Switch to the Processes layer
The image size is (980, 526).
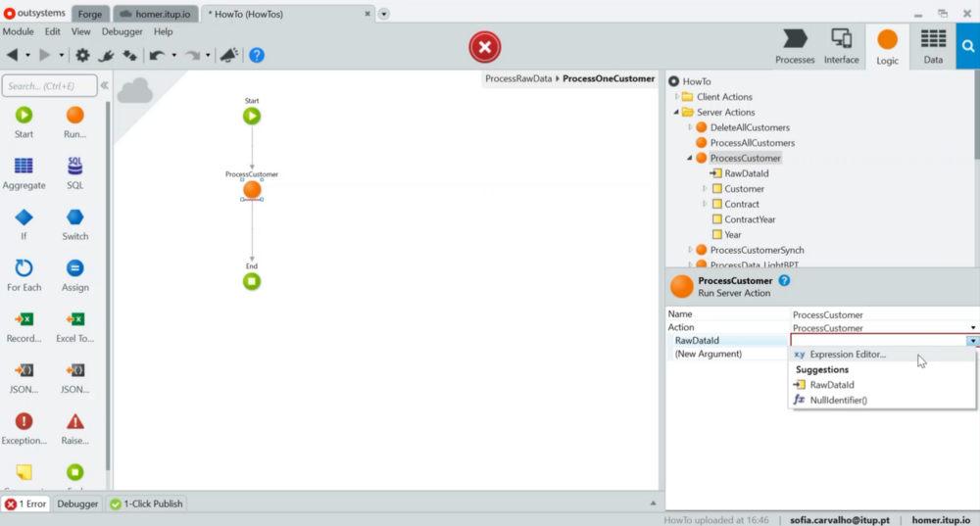(x=795, y=46)
